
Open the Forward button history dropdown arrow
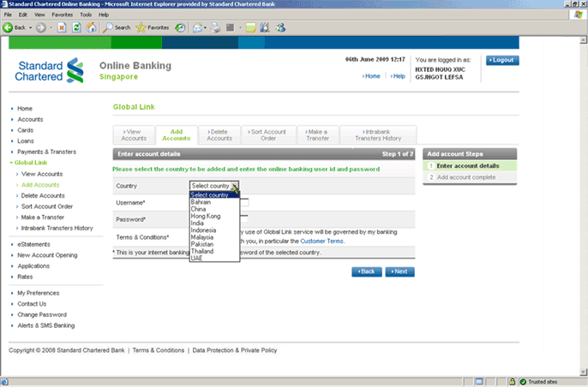pos(51,27)
